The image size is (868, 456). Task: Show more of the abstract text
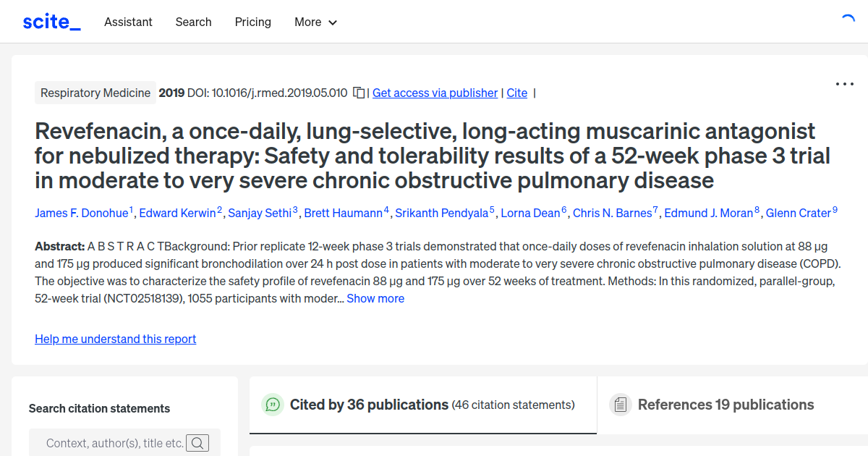pyautogui.click(x=375, y=298)
